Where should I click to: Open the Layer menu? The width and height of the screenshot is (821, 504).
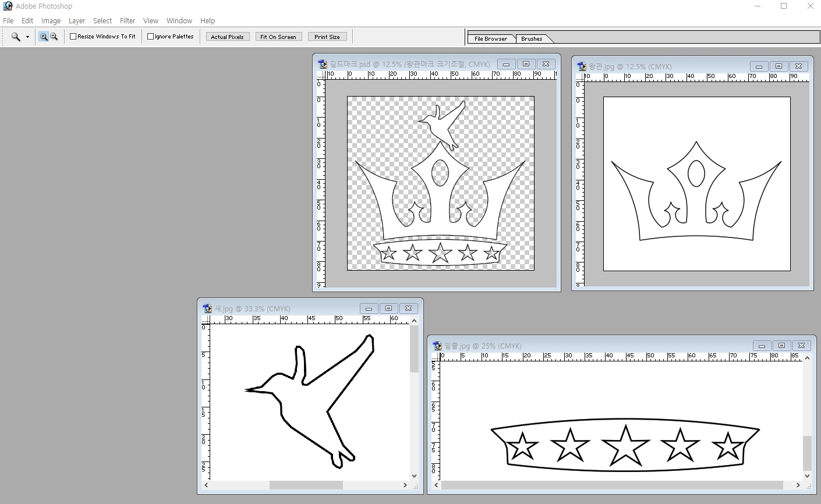coord(77,20)
